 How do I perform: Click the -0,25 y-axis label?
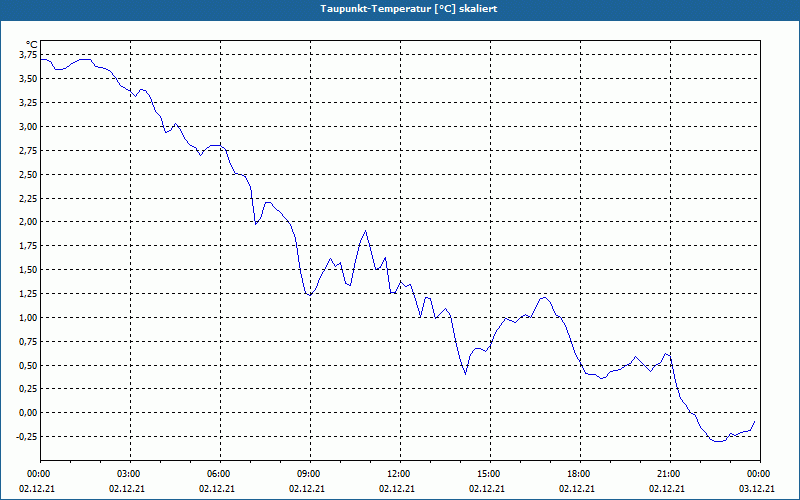[x=28, y=437]
